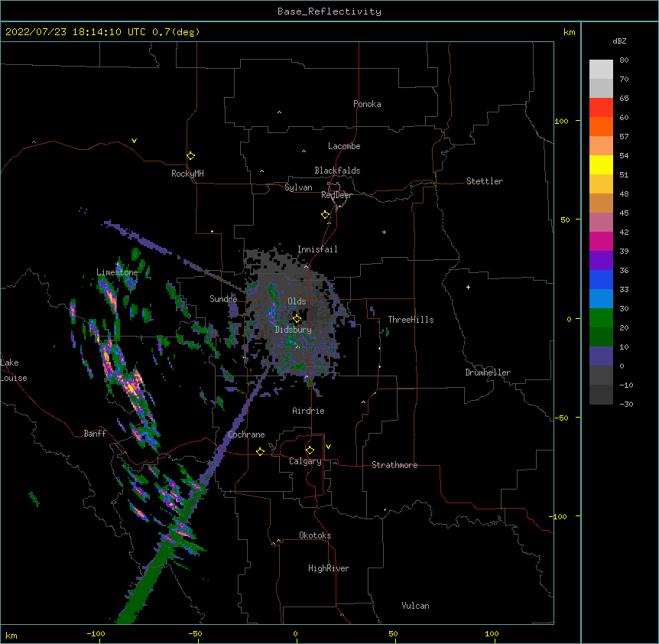This screenshot has height=644, width=659.
Task: Click the Strathmore label
Action: pos(394,465)
